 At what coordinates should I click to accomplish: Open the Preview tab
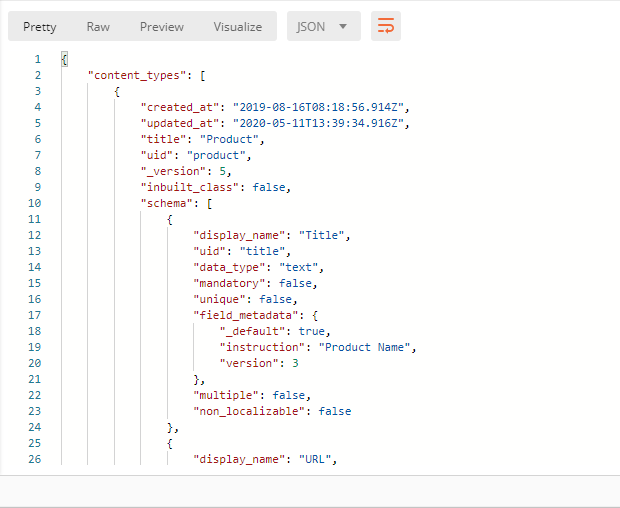click(162, 26)
